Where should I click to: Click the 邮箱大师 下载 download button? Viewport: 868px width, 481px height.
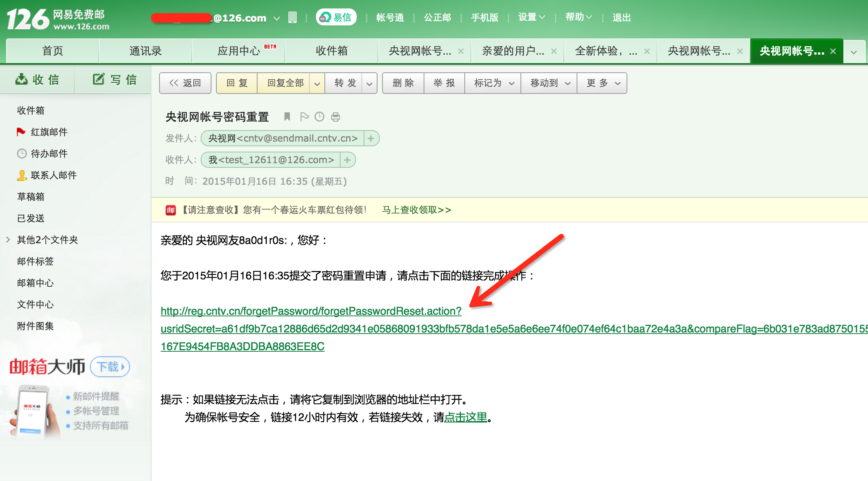pos(110,367)
